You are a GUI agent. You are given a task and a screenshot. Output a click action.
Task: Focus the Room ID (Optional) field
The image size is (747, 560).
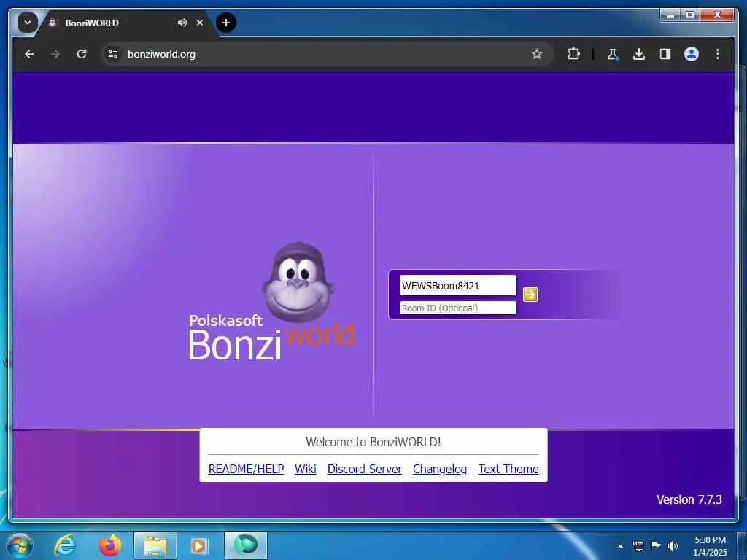pyautogui.click(x=457, y=308)
